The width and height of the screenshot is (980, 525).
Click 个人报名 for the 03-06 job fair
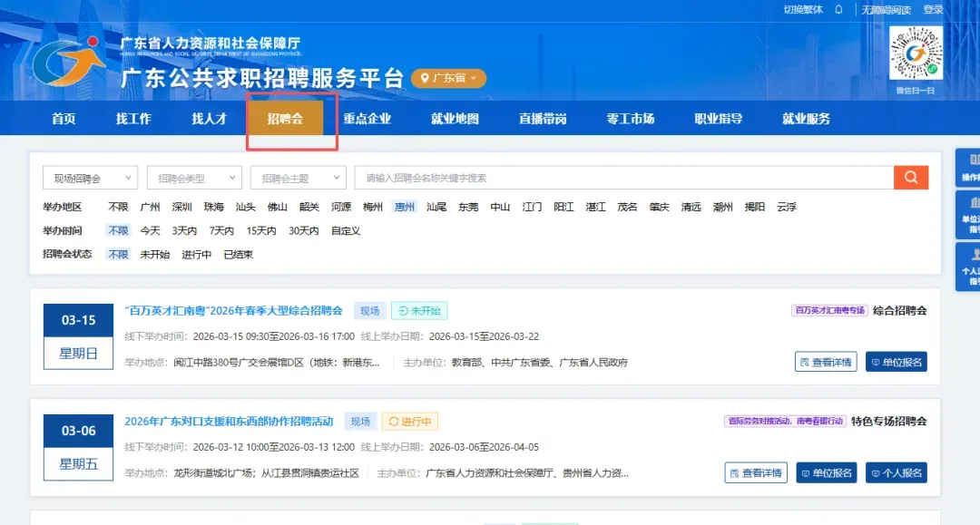(x=897, y=472)
